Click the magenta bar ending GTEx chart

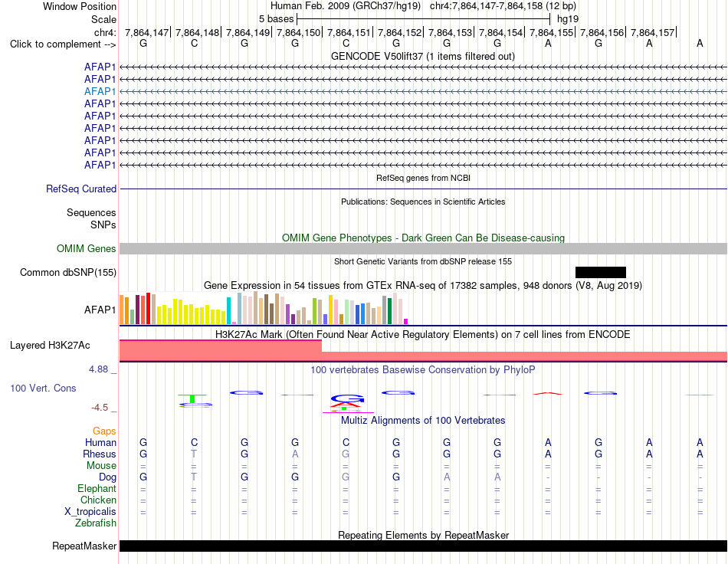pyautogui.click(x=406, y=321)
